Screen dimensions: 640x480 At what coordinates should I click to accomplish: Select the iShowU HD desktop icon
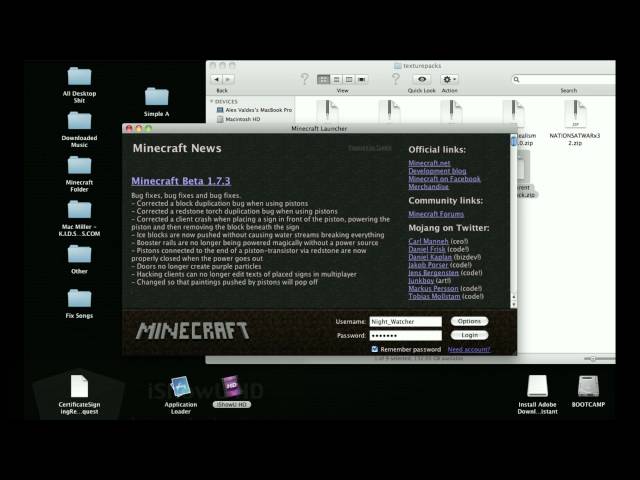[231, 387]
